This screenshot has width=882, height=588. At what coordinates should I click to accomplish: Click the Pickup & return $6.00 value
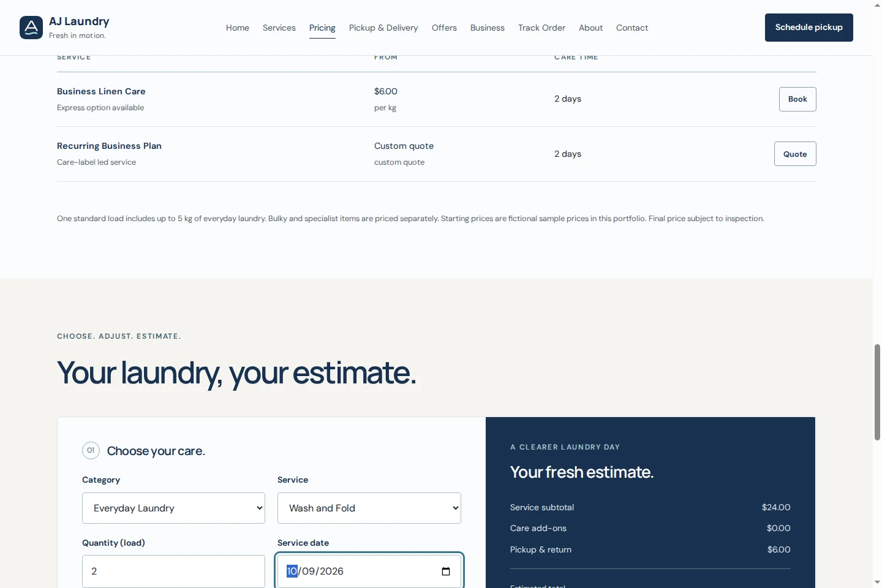pos(778,549)
